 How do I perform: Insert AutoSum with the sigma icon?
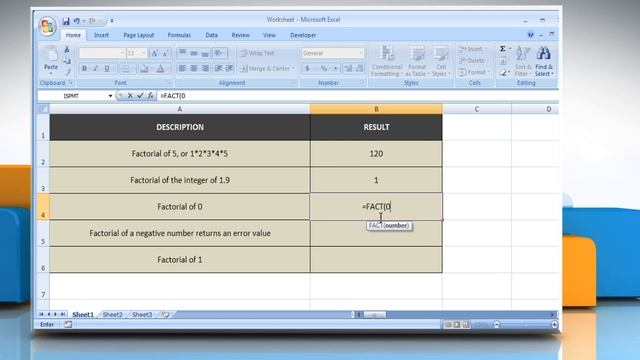(x=503, y=49)
